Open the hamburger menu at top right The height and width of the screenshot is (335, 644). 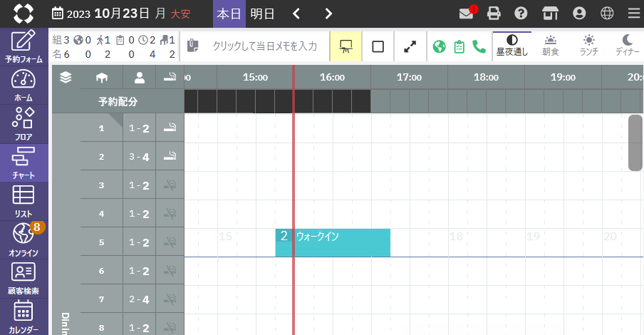pos(633,14)
